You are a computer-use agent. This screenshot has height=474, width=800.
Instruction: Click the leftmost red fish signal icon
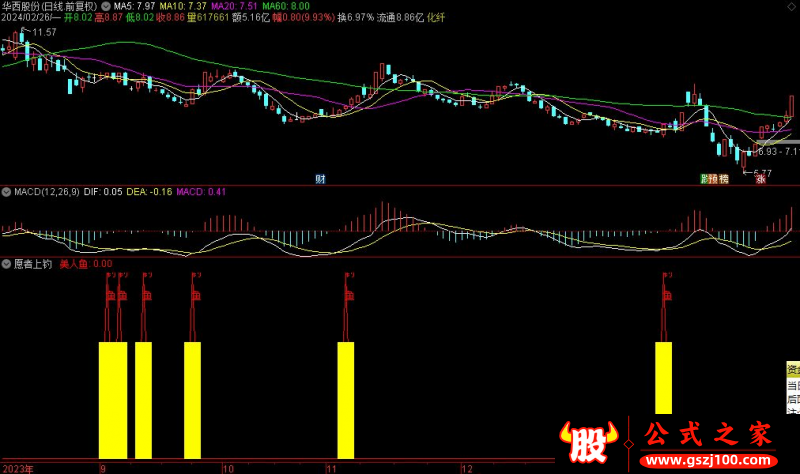pos(109,295)
